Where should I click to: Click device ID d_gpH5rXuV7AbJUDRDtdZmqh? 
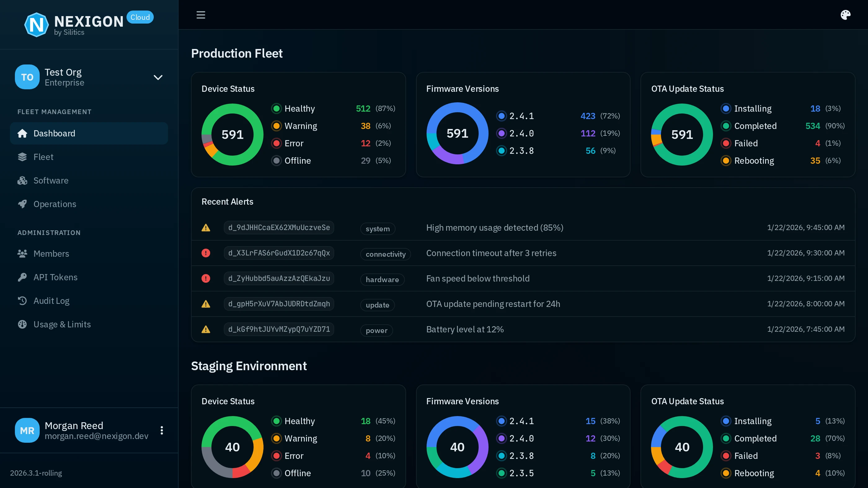pyautogui.click(x=279, y=304)
